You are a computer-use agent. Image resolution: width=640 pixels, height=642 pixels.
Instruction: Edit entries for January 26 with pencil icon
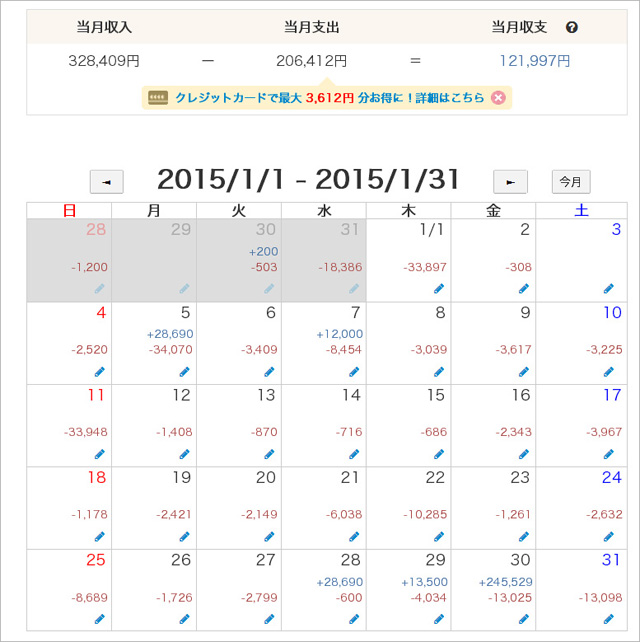[x=184, y=619]
